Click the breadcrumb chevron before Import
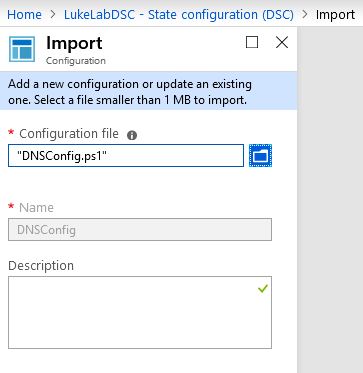The image size is (363, 373). point(305,15)
